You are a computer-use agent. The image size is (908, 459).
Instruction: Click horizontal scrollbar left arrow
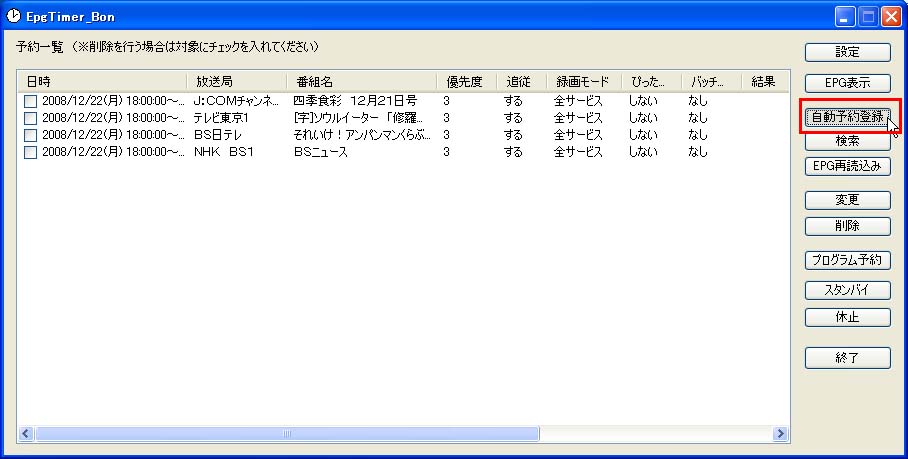click(x=26, y=433)
